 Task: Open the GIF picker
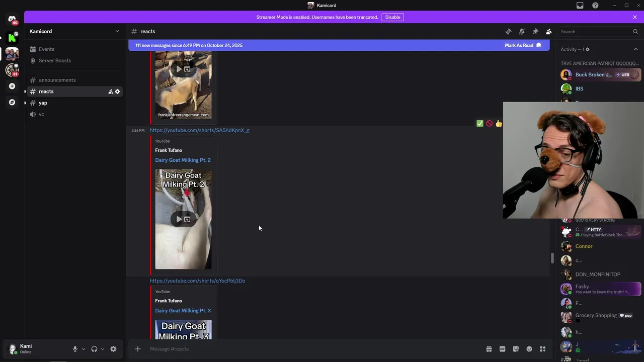(502, 349)
